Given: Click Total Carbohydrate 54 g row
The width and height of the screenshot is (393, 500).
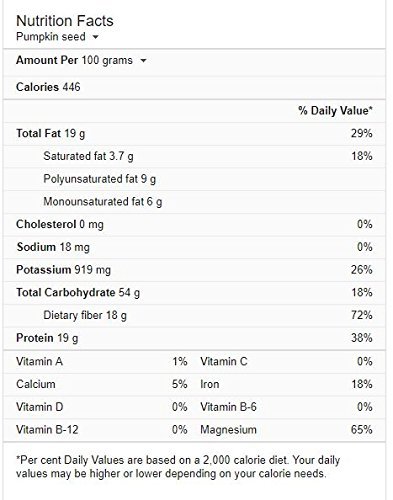Looking at the screenshot, I should coord(194,293).
